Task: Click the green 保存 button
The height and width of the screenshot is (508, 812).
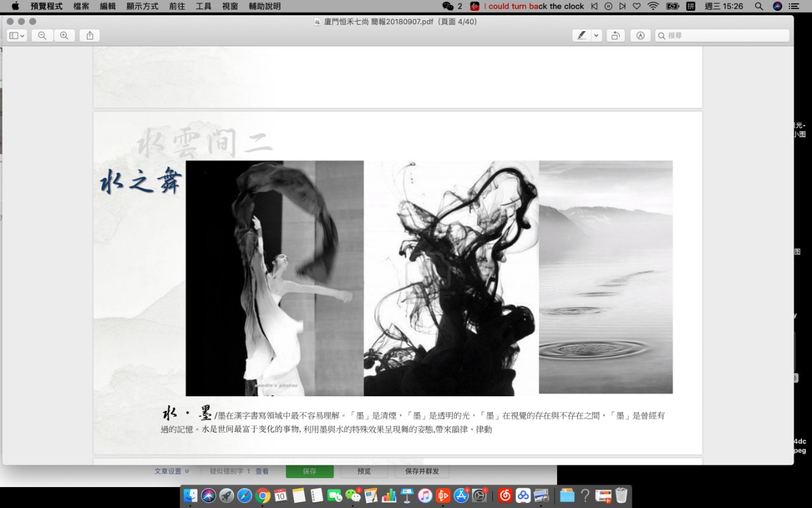Action: click(x=310, y=471)
